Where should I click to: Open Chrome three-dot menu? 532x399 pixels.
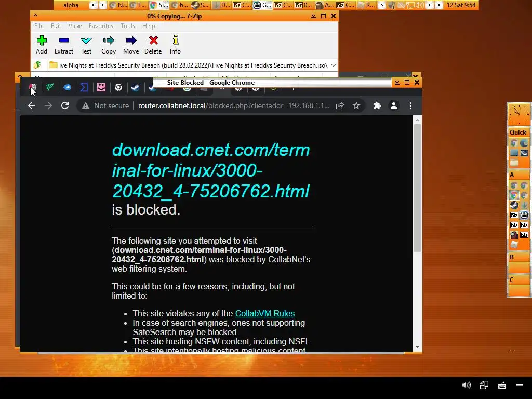(x=410, y=105)
